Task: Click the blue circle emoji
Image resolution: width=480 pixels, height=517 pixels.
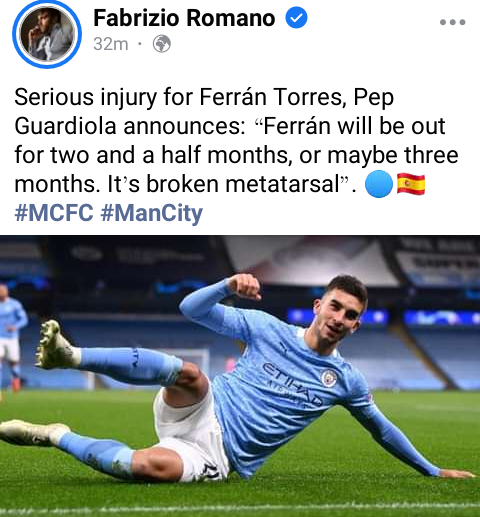Action: pyautogui.click(x=379, y=184)
